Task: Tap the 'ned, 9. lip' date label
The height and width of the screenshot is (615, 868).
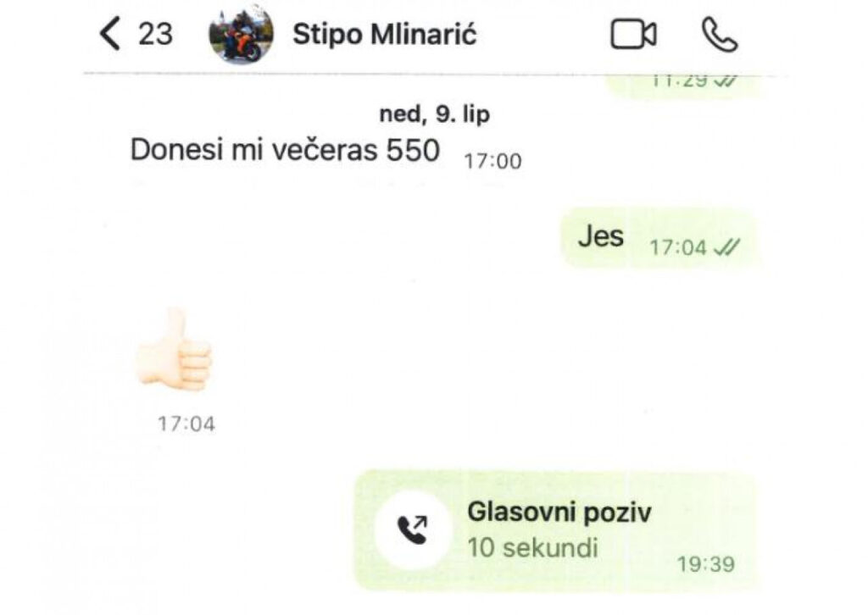Action: 435,114
